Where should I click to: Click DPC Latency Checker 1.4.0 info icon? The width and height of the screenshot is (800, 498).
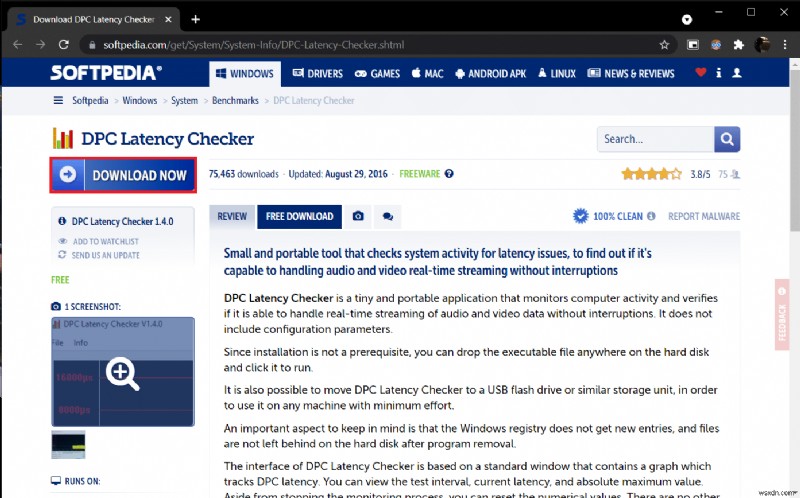click(62, 221)
